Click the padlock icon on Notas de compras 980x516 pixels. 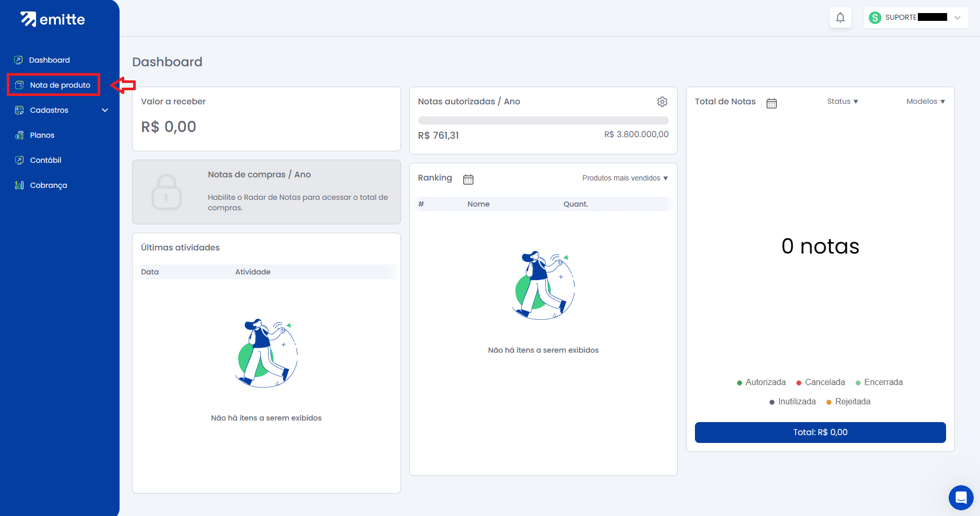pyautogui.click(x=167, y=193)
